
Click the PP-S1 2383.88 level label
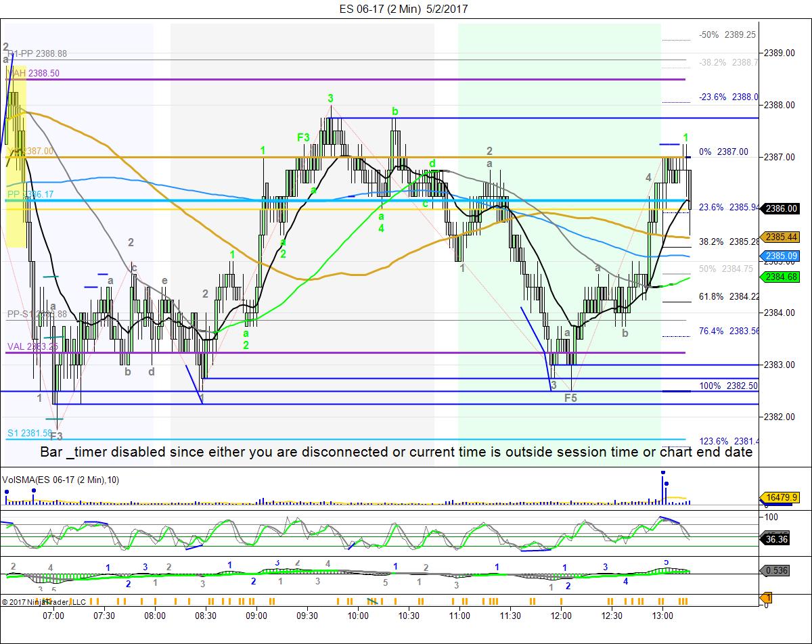point(37,314)
